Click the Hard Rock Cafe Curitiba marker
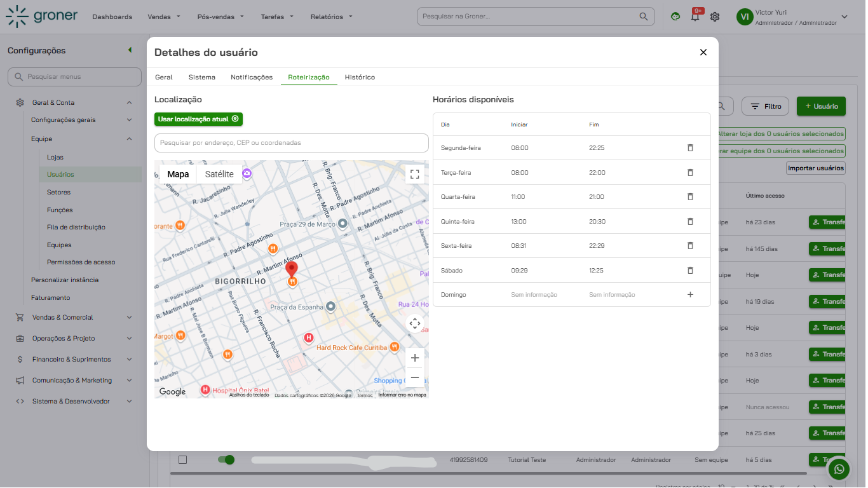This screenshot has height=488, width=868. tap(395, 347)
